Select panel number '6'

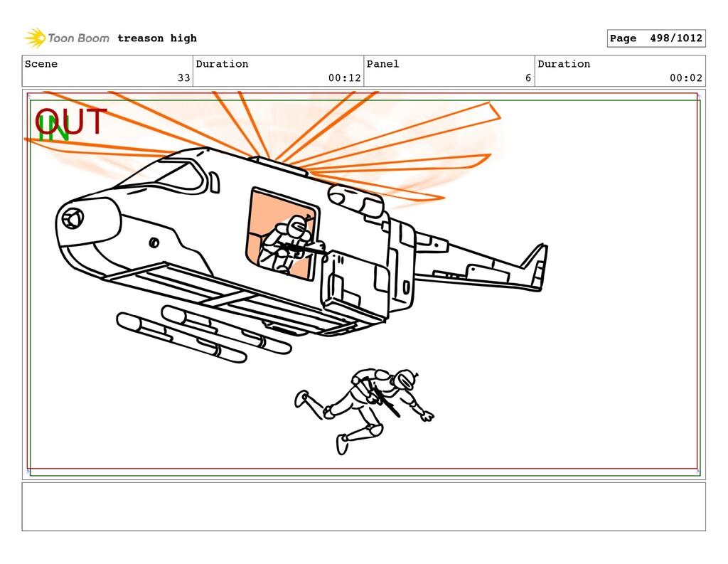[x=528, y=78]
